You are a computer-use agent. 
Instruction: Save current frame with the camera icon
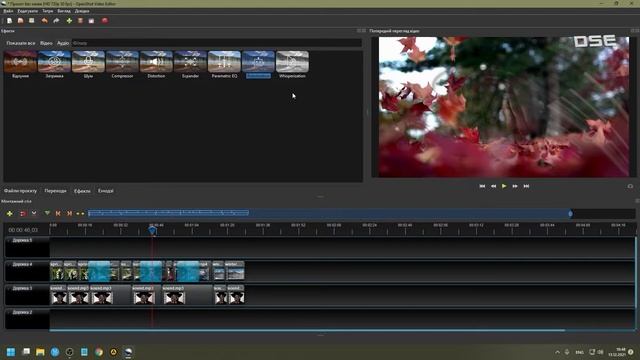click(x=630, y=186)
